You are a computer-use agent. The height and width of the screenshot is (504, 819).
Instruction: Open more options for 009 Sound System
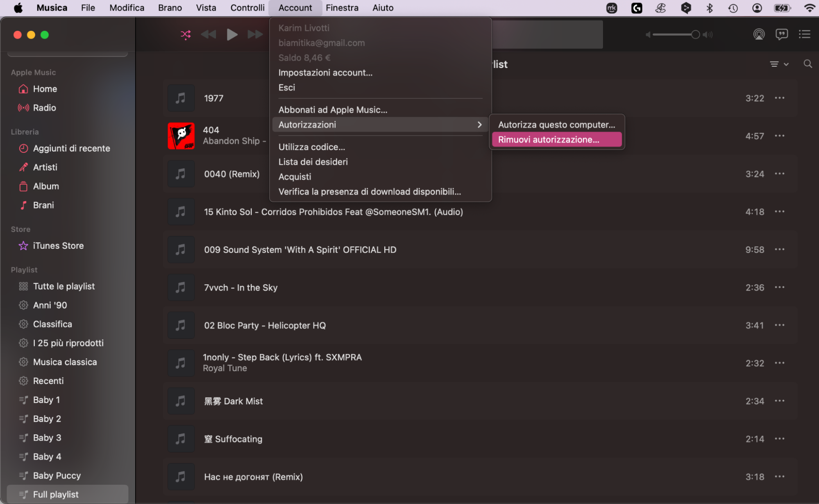click(779, 249)
